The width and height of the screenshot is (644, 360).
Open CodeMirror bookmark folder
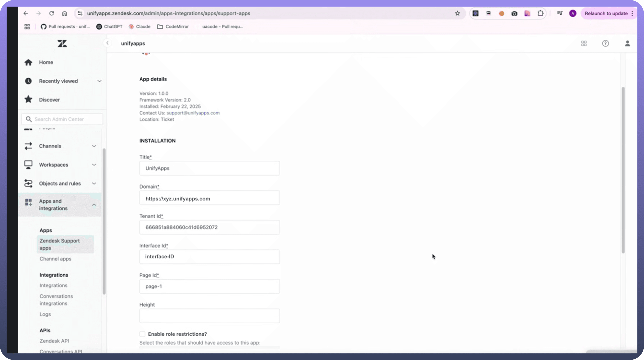pyautogui.click(x=173, y=26)
